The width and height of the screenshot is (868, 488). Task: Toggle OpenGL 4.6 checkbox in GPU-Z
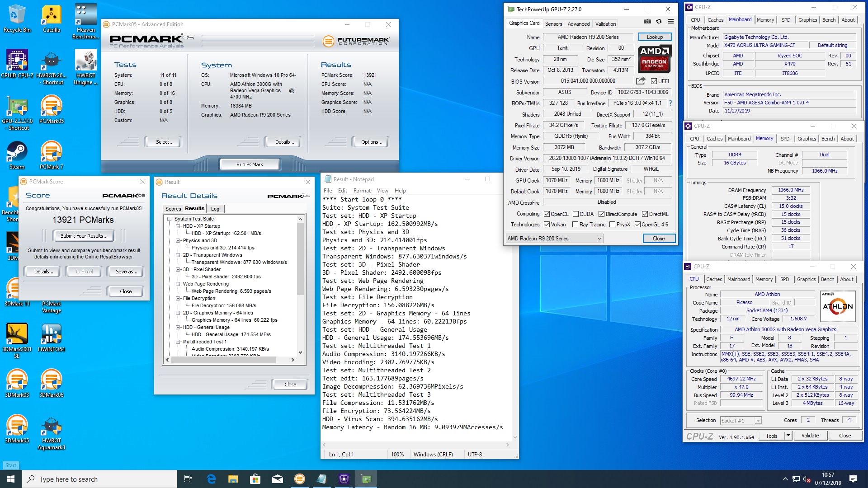tap(637, 225)
